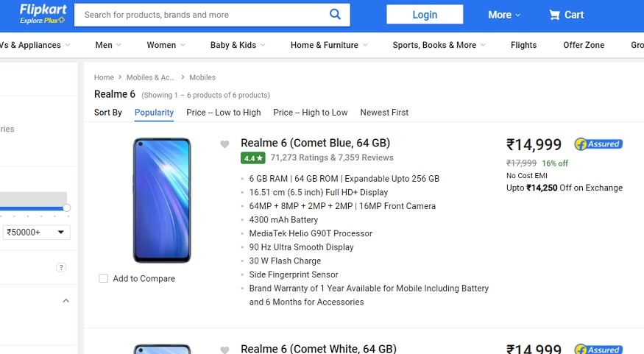Favorite Realme 6 Comet White with heart icon

[x=224, y=350]
